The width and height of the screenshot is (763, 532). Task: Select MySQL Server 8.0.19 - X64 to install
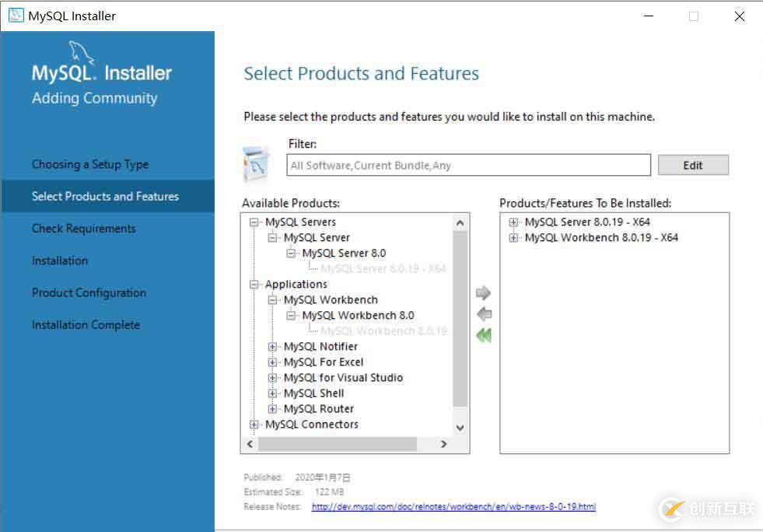(x=587, y=222)
